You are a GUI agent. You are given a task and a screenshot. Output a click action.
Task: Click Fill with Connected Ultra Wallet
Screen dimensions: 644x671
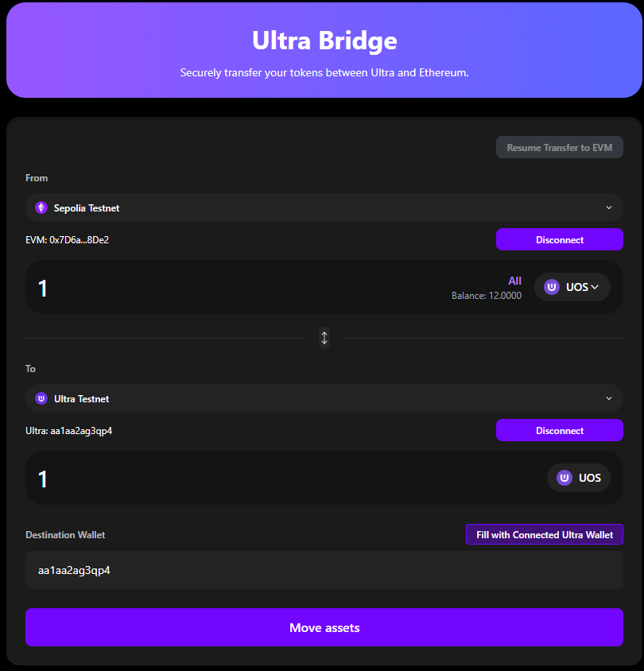pyautogui.click(x=544, y=534)
